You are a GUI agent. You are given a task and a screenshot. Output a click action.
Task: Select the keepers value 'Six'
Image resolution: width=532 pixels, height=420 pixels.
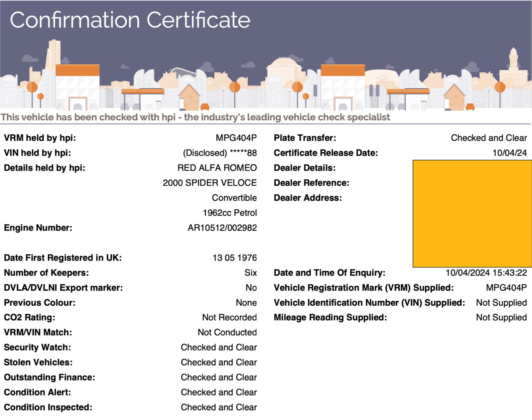tap(251, 273)
